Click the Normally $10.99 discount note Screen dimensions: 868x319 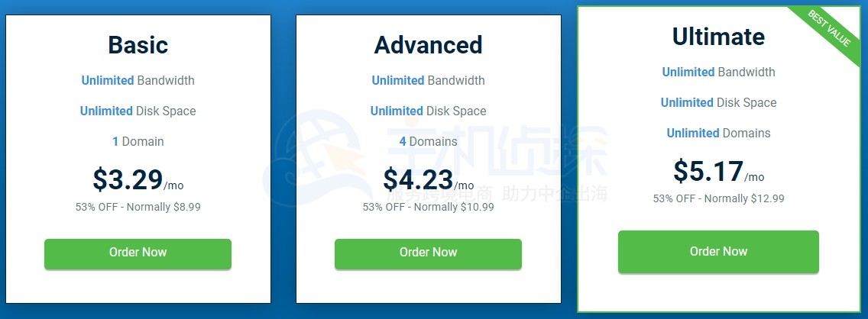click(x=428, y=207)
